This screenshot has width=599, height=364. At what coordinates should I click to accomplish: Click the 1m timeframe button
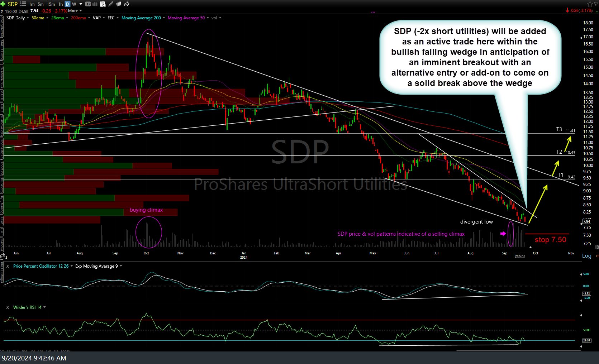pyautogui.click(x=32, y=4)
